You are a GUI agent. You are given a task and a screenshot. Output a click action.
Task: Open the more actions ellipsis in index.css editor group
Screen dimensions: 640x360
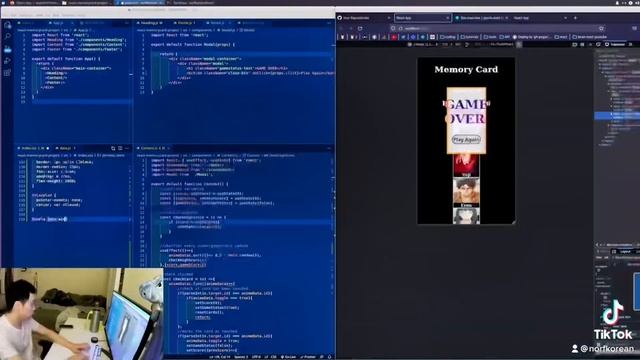pyautogui.click(x=127, y=148)
